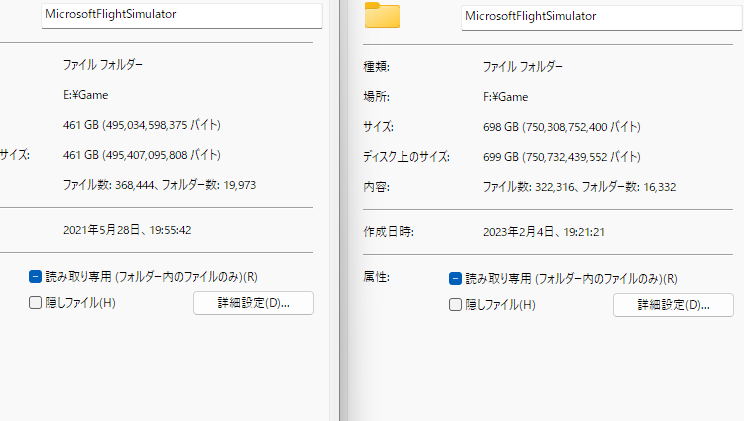The width and height of the screenshot is (744, 421).
Task: Click the ディスク上のサイズ: label
Action: pyautogui.click(x=406, y=157)
